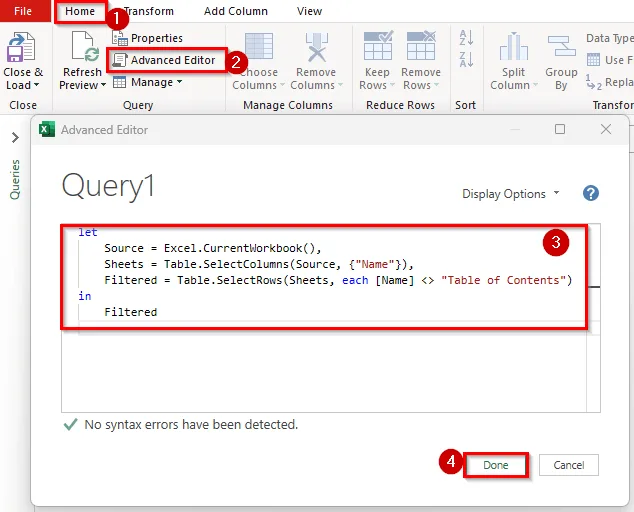Maximize the Advanced Editor dialog

[x=560, y=129]
